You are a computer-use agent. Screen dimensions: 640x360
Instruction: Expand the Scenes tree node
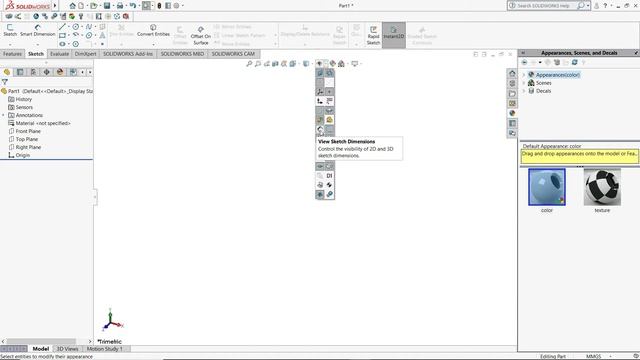[524, 83]
